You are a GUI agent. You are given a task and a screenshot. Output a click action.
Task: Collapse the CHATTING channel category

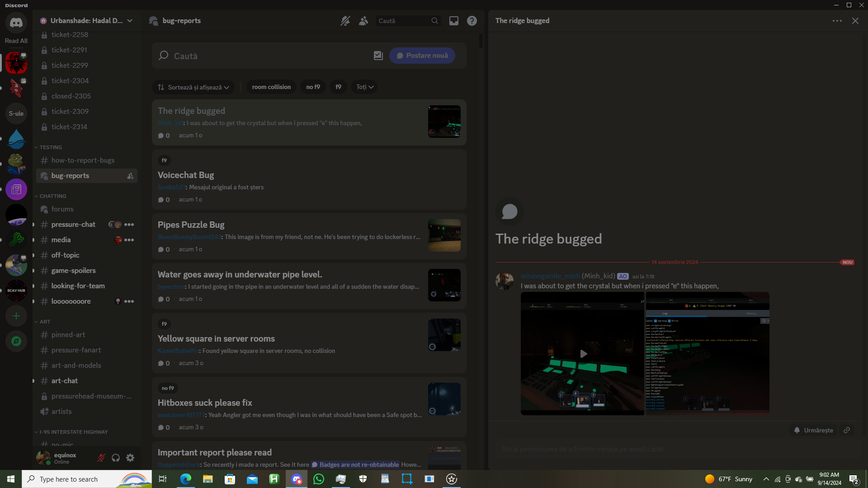52,196
